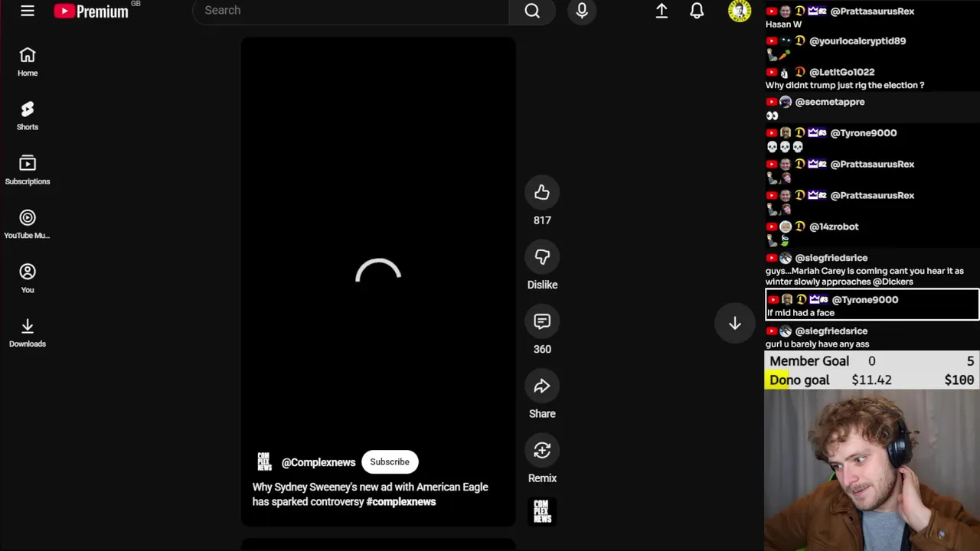The image size is (980, 551).
Task: Open the upload create icon
Action: coord(661,11)
